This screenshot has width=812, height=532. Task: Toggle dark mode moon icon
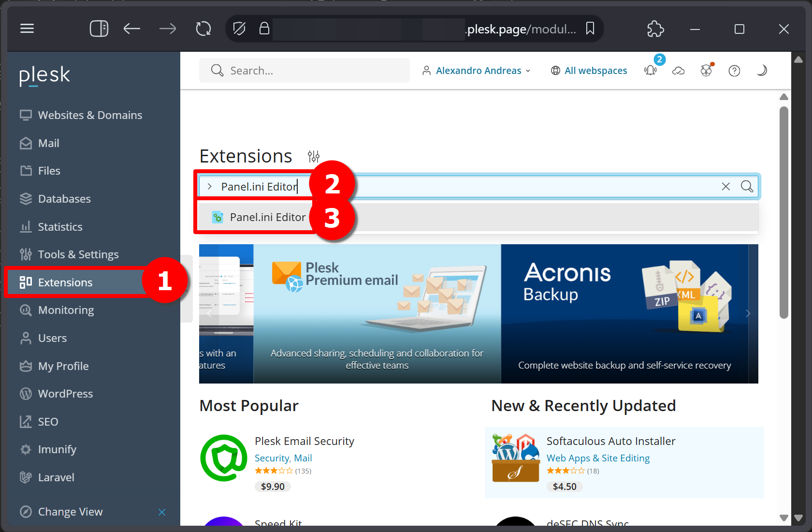point(762,71)
